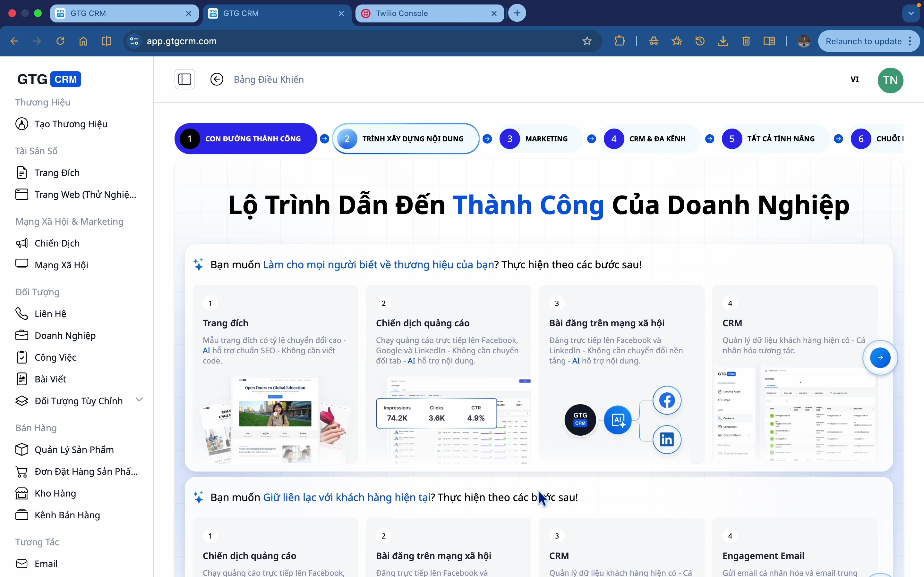Screen dimensions: 924x577
Task: Toggle the VI language switcher
Action: (855, 79)
